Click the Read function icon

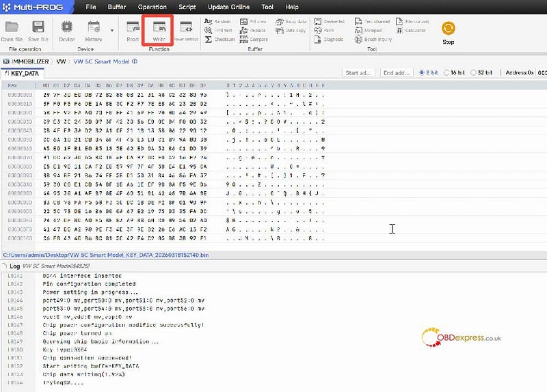coord(133,27)
